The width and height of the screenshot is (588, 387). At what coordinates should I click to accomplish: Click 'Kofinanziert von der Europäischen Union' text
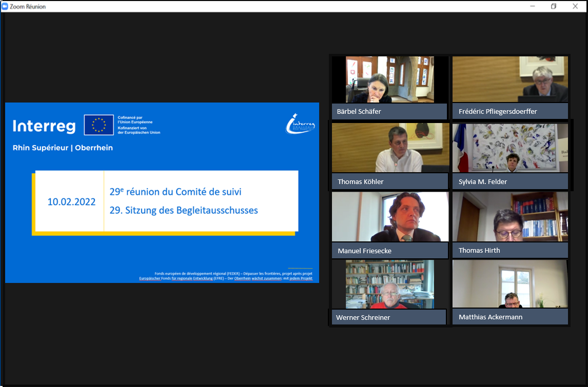[139, 130]
